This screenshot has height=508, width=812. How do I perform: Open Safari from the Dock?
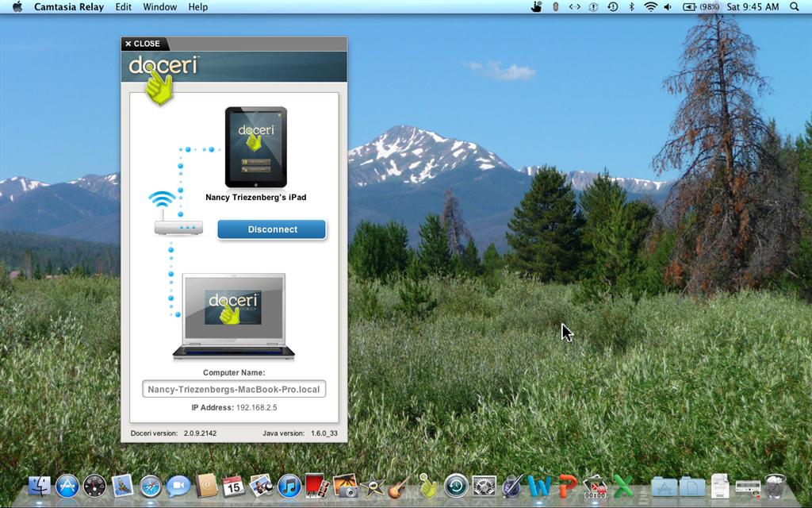point(150,487)
